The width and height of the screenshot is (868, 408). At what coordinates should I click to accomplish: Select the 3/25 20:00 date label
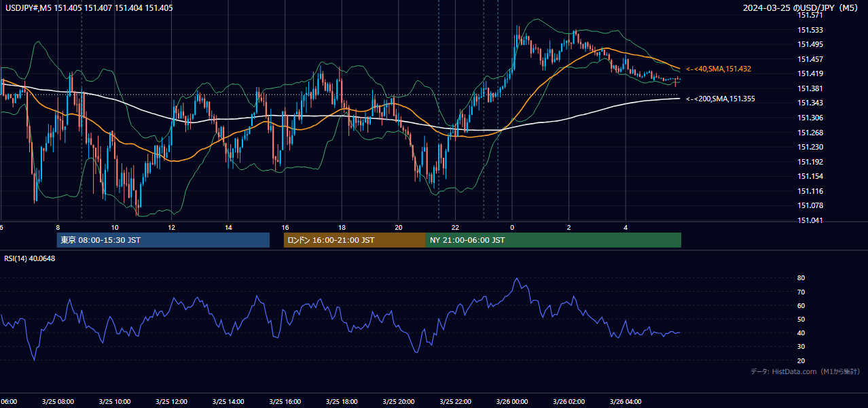coord(399,402)
